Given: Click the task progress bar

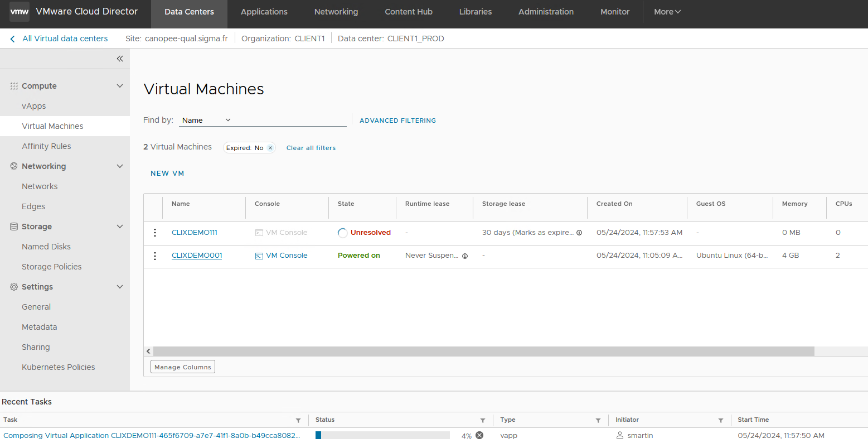Looking at the screenshot, I should (x=382, y=435).
